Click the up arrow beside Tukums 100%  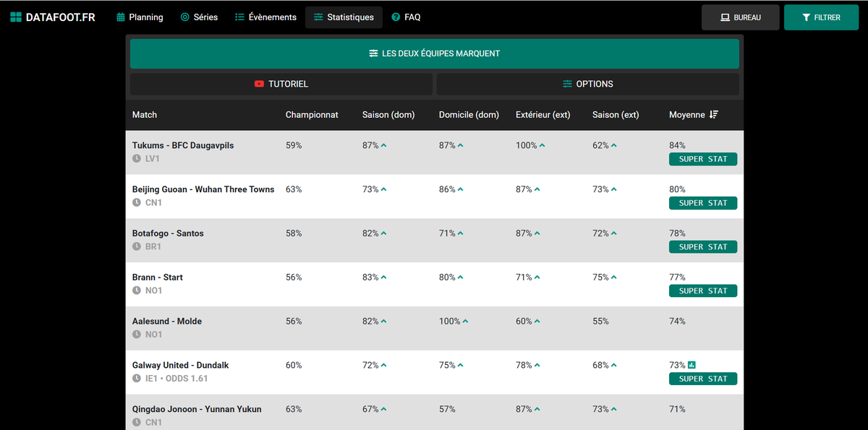pyautogui.click(x=542, y=145)
